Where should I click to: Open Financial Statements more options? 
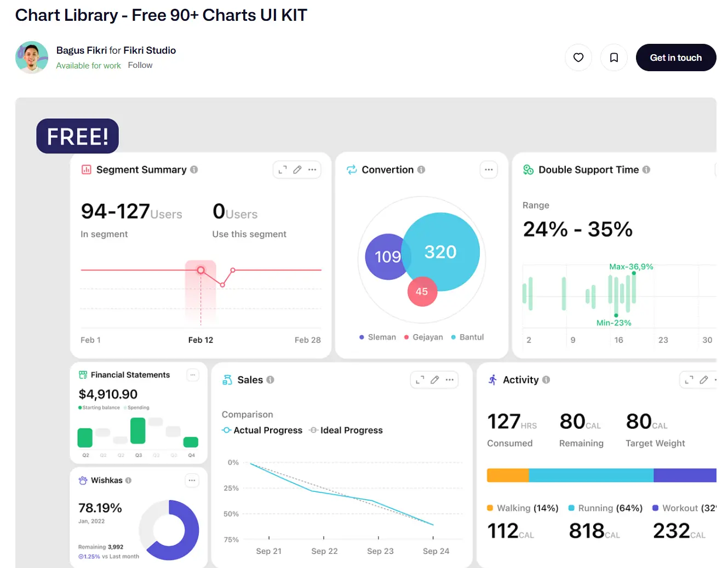[193, 375]
